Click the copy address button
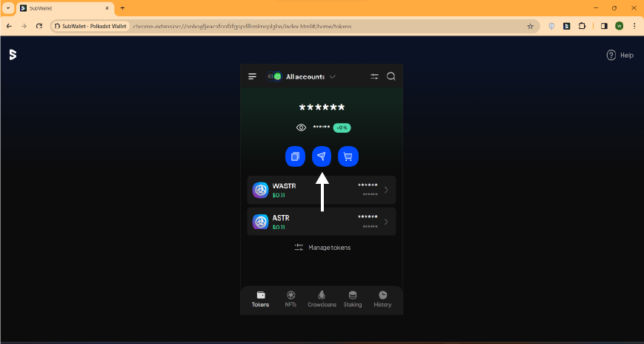The height and width of the screenshot is (344, 644). point(295,156)
